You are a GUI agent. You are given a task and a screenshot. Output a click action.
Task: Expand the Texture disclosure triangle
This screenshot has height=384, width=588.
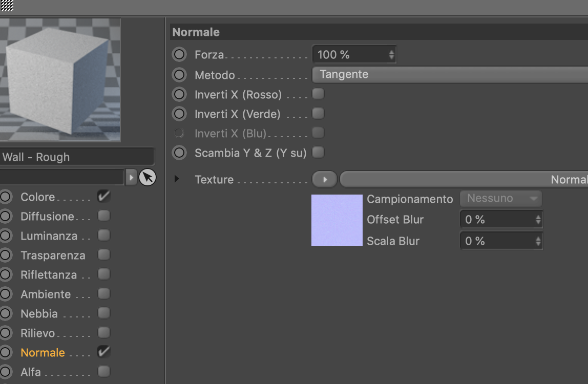[x=177, y=179]
